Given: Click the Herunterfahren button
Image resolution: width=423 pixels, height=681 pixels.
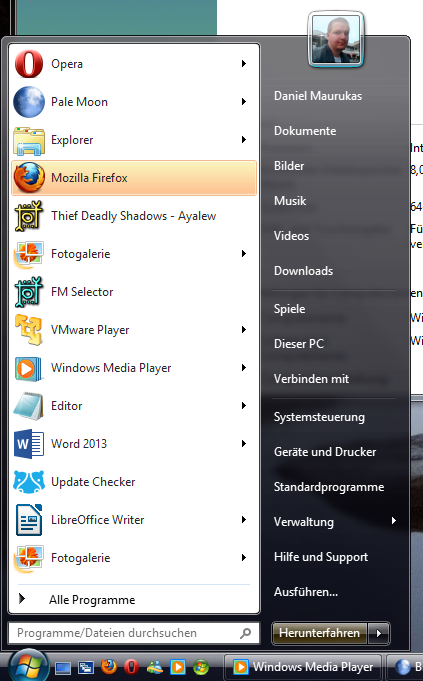Looking at the screenshot, I should (x=320, y=633).
